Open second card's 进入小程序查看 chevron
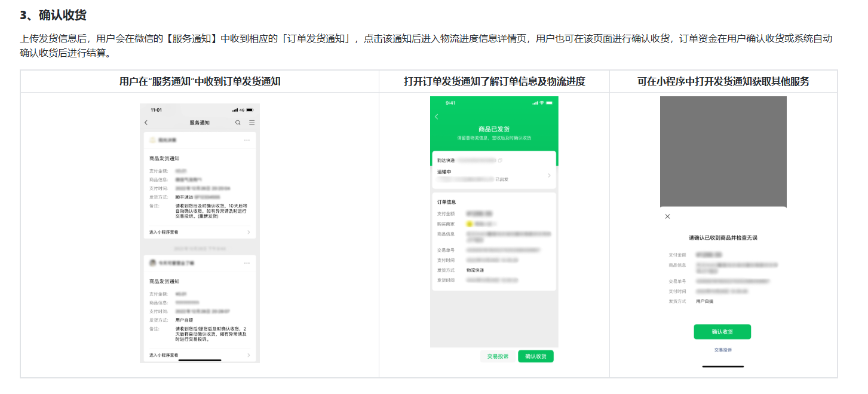 tap(249, 355)
